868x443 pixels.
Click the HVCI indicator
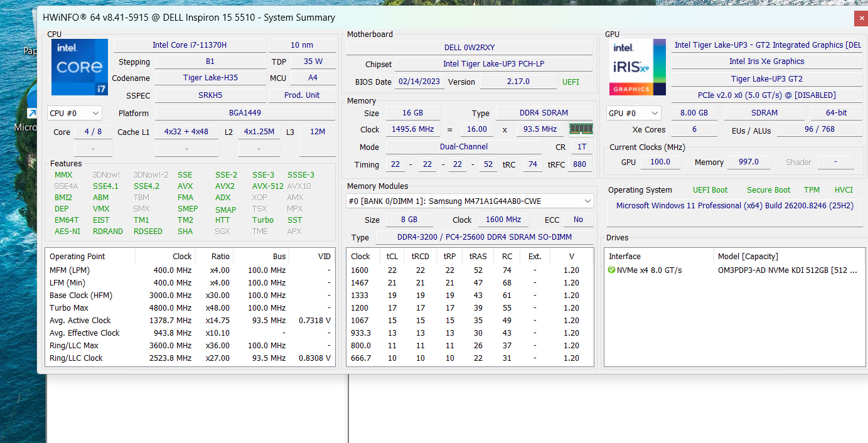pos(844,190)
